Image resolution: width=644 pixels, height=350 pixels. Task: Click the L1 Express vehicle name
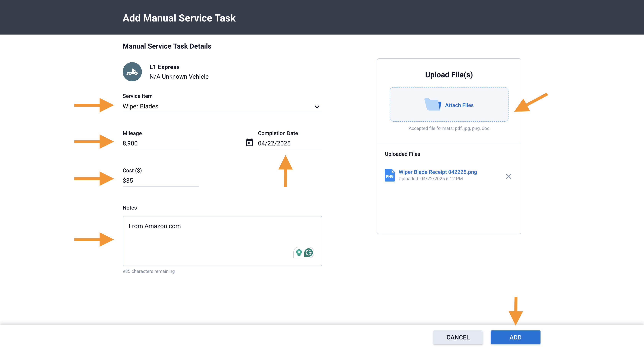click(164, 67)
